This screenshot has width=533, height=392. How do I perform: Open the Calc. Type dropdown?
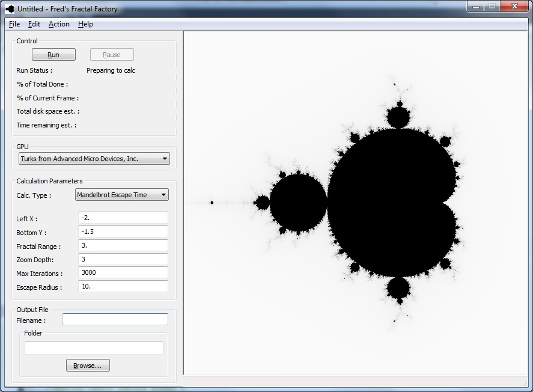point(122,195)
